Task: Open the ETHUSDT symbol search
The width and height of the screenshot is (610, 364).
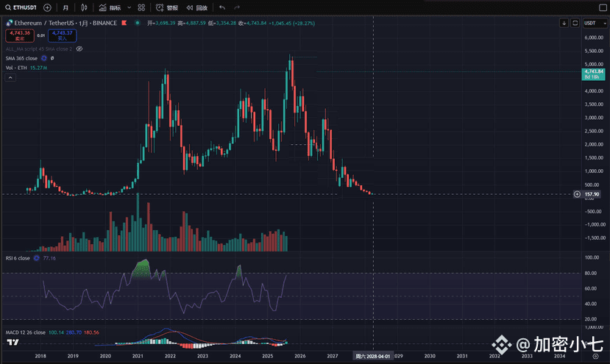Action: pyautogui.click(x=21, y=7)
